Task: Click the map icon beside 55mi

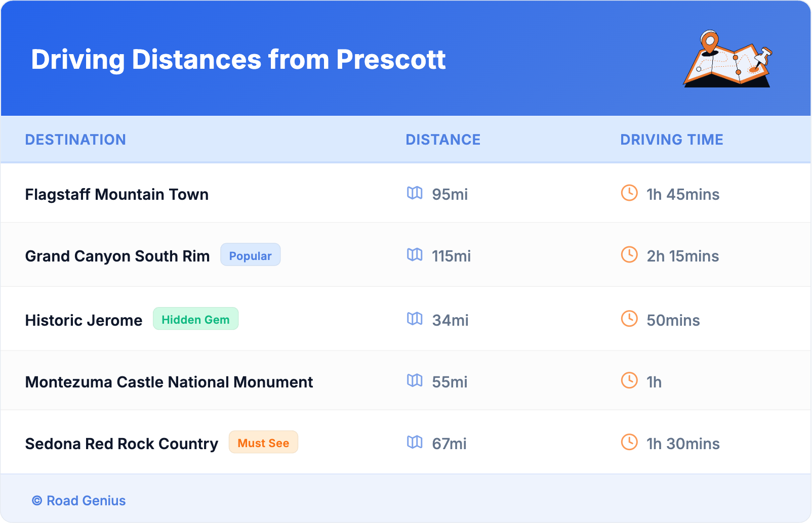Action: click(x=415, y=381)
